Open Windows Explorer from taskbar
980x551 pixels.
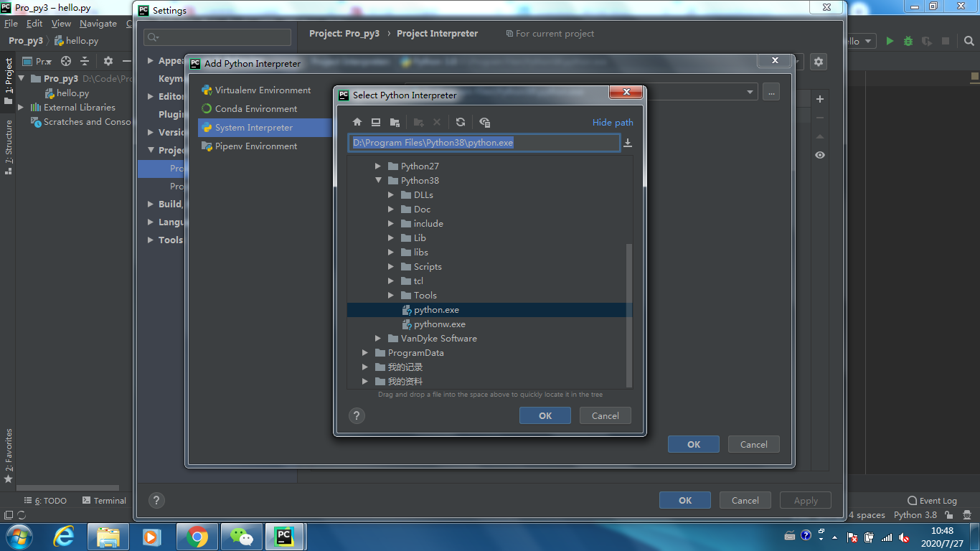pos(108,536)
